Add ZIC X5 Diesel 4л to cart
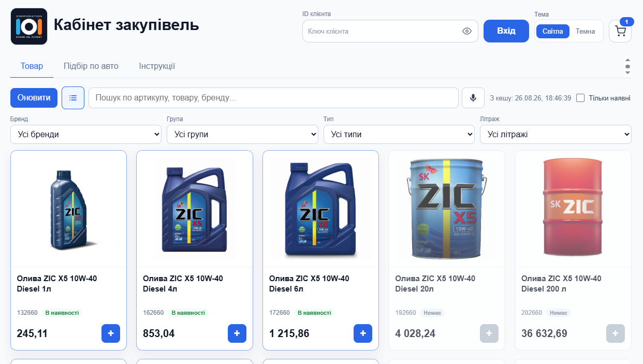 point(237,333)
